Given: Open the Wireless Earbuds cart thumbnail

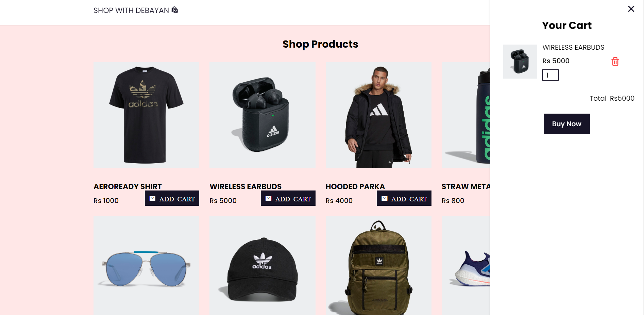Looking at the screenshot, I should 520,62.
